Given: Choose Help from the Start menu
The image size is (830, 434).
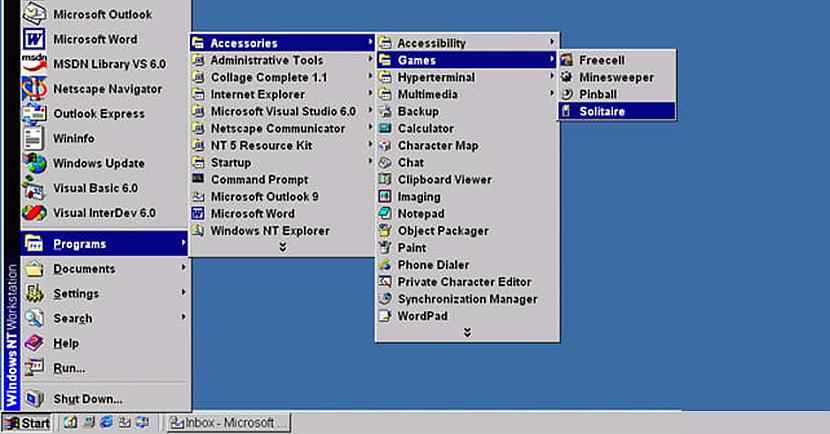Looking at the screenshot, I should (105, 343).
